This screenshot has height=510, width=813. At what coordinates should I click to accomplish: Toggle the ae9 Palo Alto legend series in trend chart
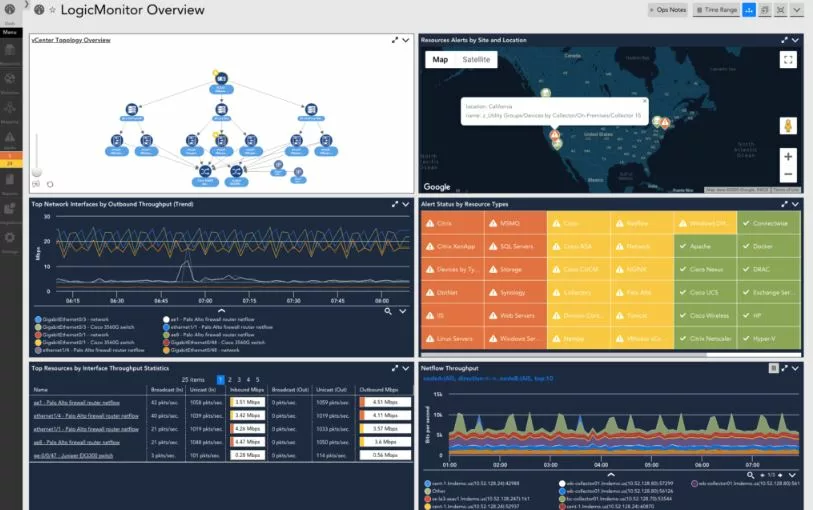click(209, 335)
